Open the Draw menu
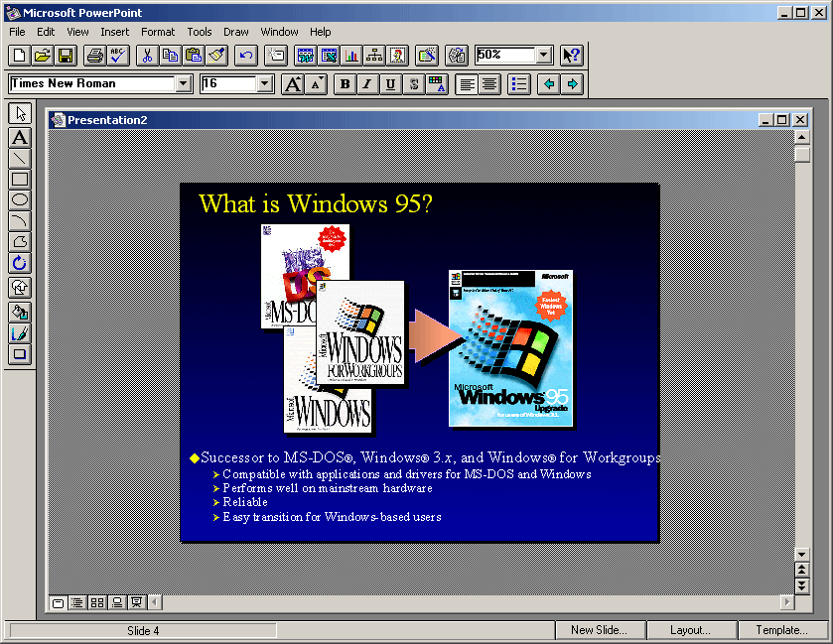Image resolution: width=833 pixels, height=644 pixels. 236,32
